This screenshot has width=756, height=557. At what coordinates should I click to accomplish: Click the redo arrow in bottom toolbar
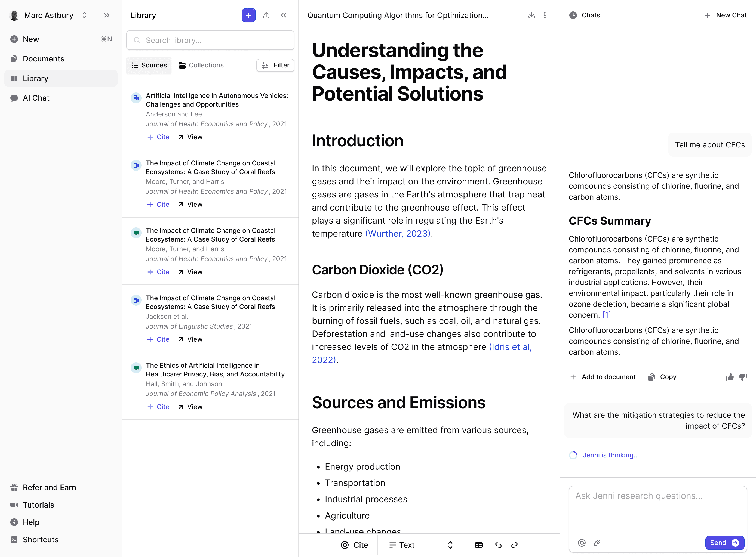click(x=514, y=545)
